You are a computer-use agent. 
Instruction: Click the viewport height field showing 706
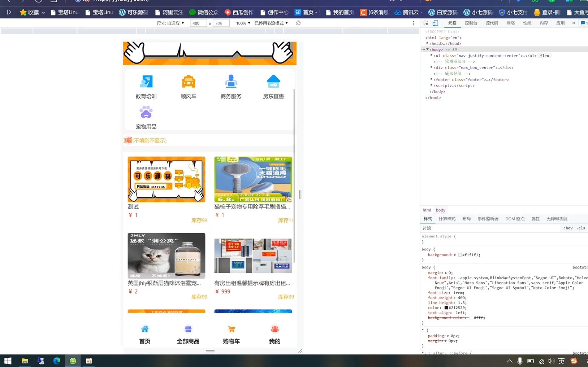tap(221, 23)
